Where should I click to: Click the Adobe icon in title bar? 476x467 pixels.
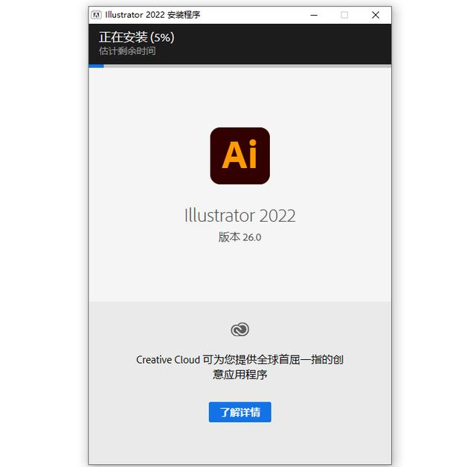96,15
